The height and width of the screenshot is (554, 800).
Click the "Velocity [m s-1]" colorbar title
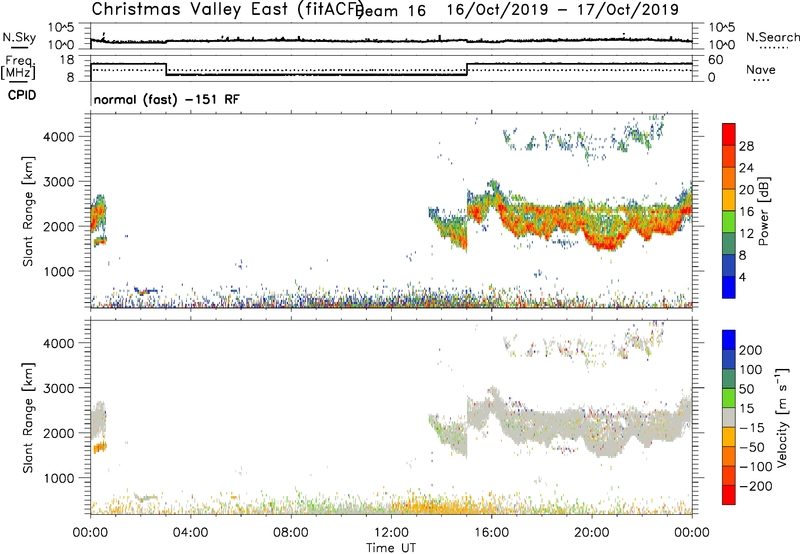(782, 417)
